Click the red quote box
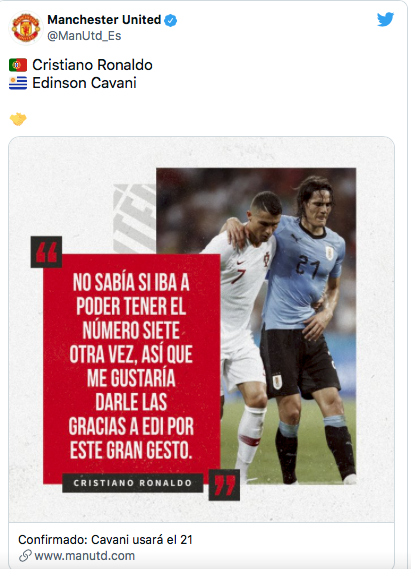The height and width of the screenshot is (569, 411). [131, 369]
